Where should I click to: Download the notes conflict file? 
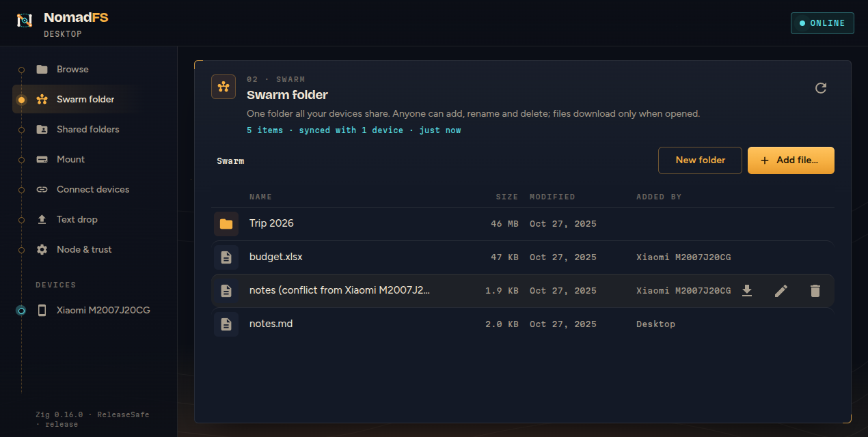click(747, 291)
